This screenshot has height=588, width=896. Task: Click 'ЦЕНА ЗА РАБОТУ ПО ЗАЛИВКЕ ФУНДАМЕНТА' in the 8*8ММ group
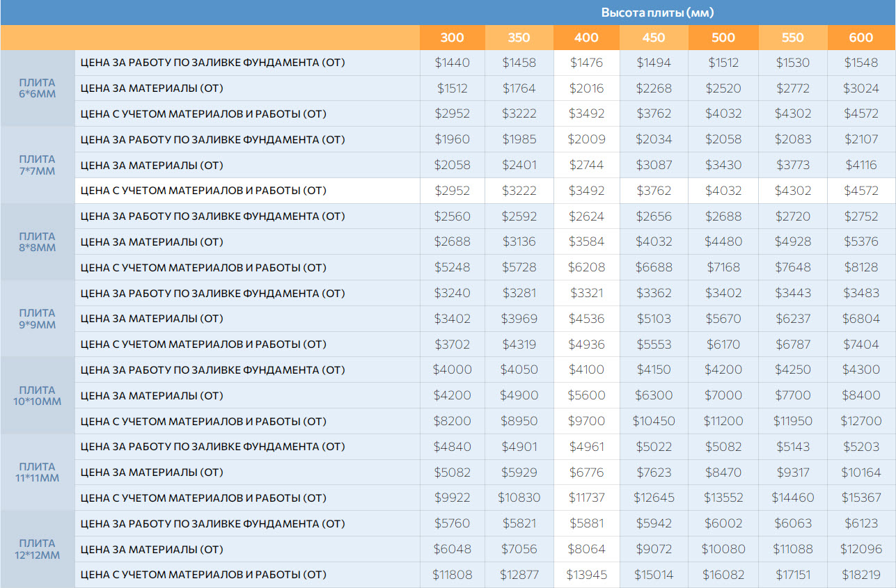point(212,216)
